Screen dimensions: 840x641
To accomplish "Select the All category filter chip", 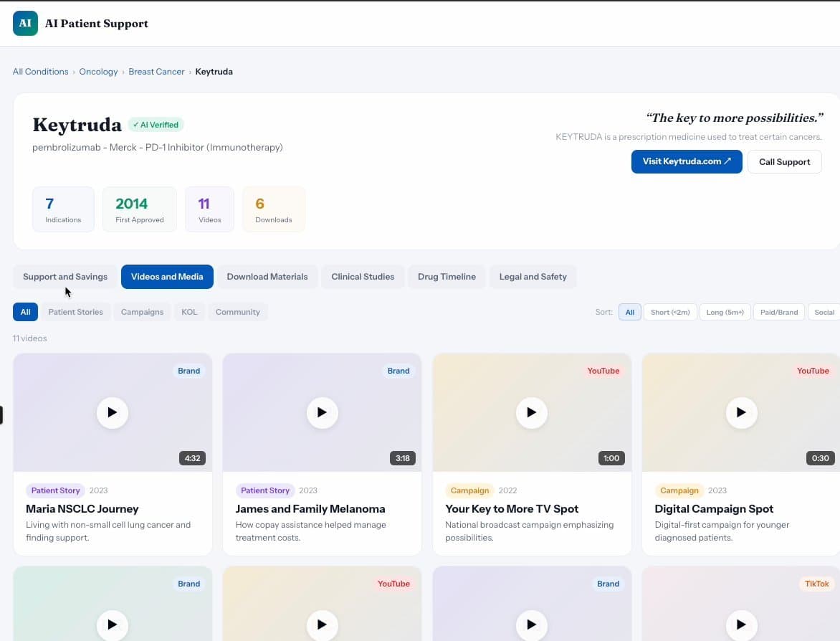I will (x=25, y=312).
